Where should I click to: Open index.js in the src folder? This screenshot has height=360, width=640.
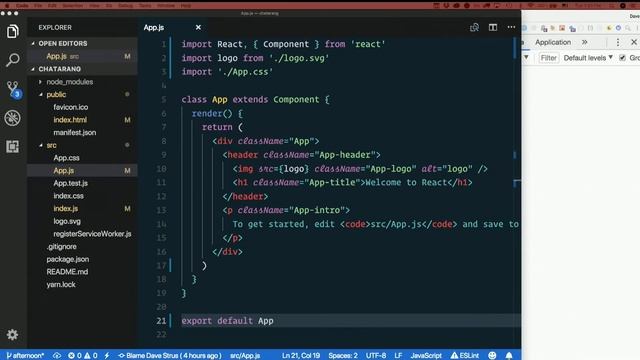click(66, 209)
